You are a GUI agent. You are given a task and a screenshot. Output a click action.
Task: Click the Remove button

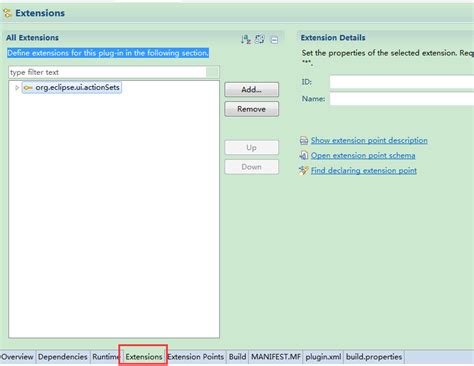pos(252,109)
